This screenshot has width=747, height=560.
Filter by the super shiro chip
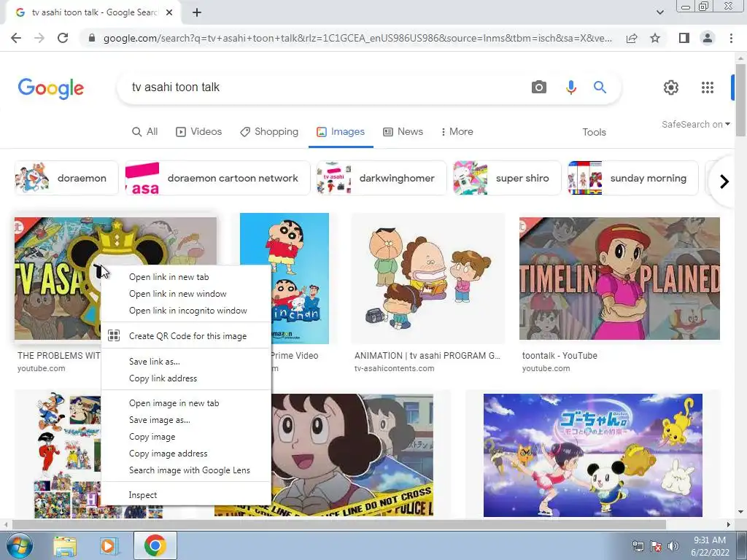coord(507,178)
